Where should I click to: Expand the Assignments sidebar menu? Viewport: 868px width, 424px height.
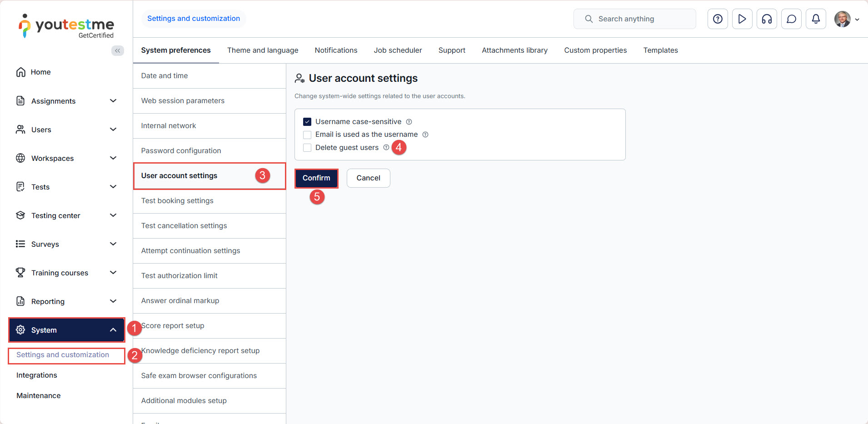click(113, 101)
